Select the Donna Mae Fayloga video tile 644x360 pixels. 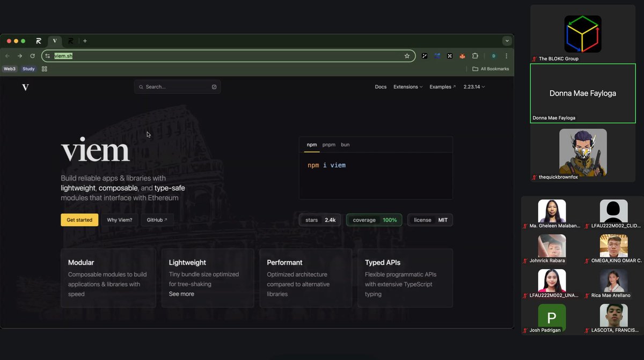click(x=583, y=93)
